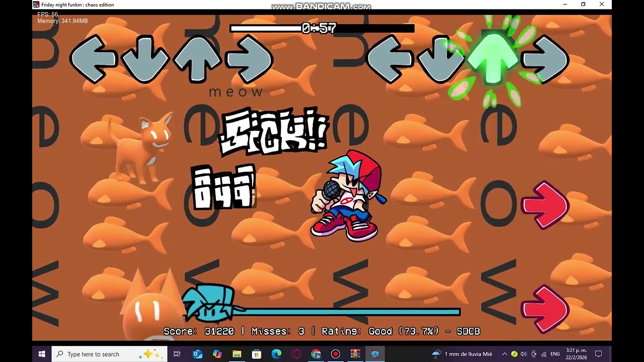The width and height of the screenshot is (644, 362).
Task: Open Copilot from the taskbar
Action: pyautogui.click(x=217, y=354)
